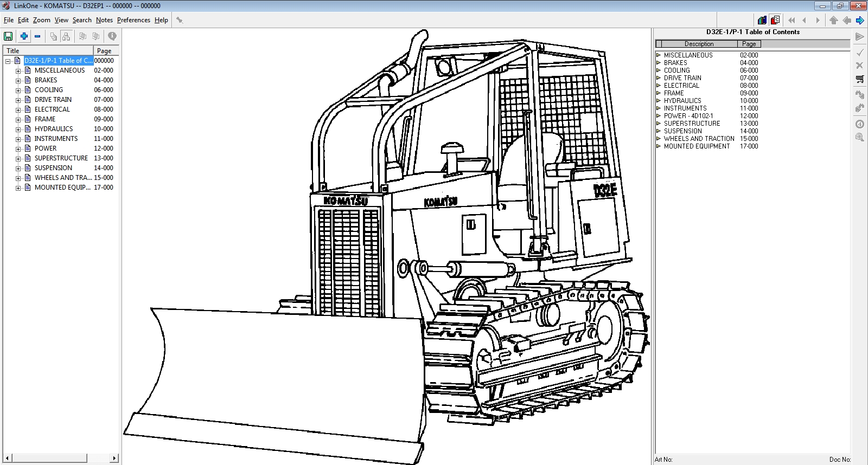868x465 pixels.
Task: Open the View menu
Action: tap(61, 20)
